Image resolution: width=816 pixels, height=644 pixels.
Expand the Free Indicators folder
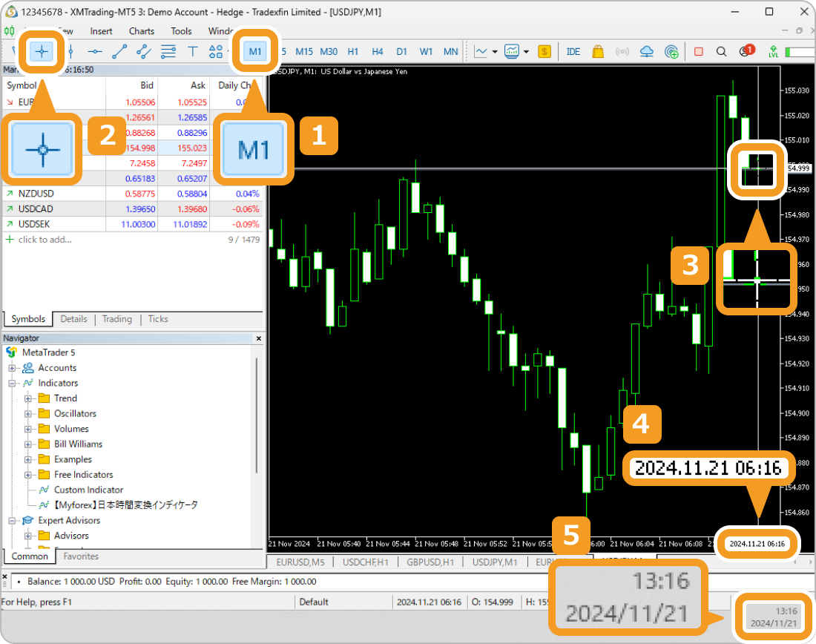point(28,475)
